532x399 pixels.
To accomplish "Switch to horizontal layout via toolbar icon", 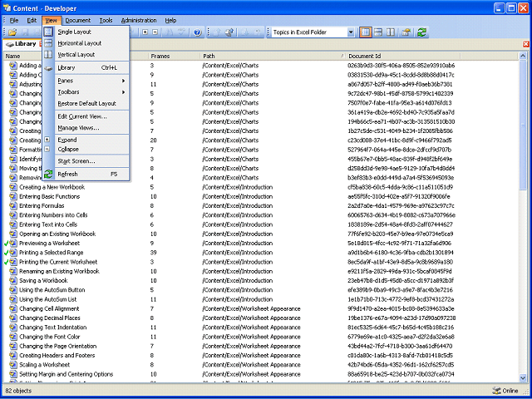I will 378,32.
